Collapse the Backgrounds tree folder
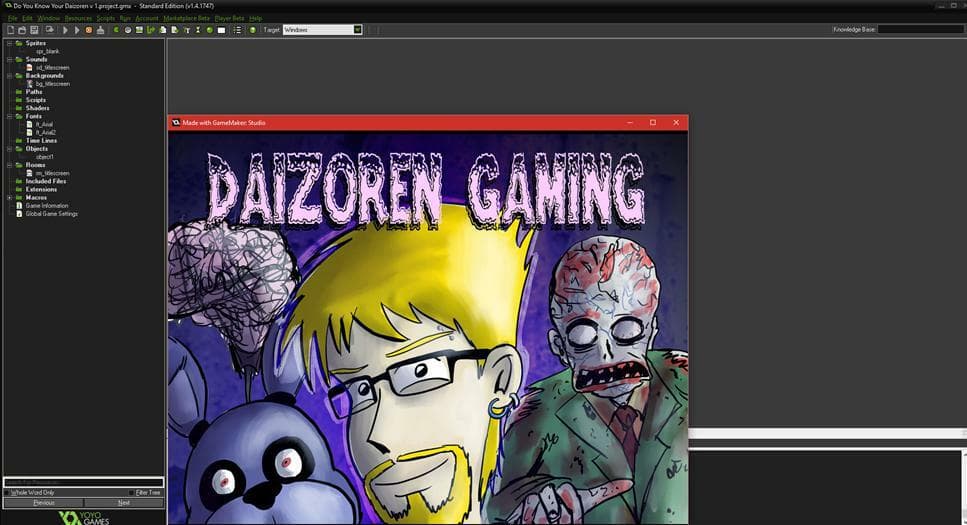Image resolution: width=967 pixels, height=525 pixels. click(x=9, y=75)
